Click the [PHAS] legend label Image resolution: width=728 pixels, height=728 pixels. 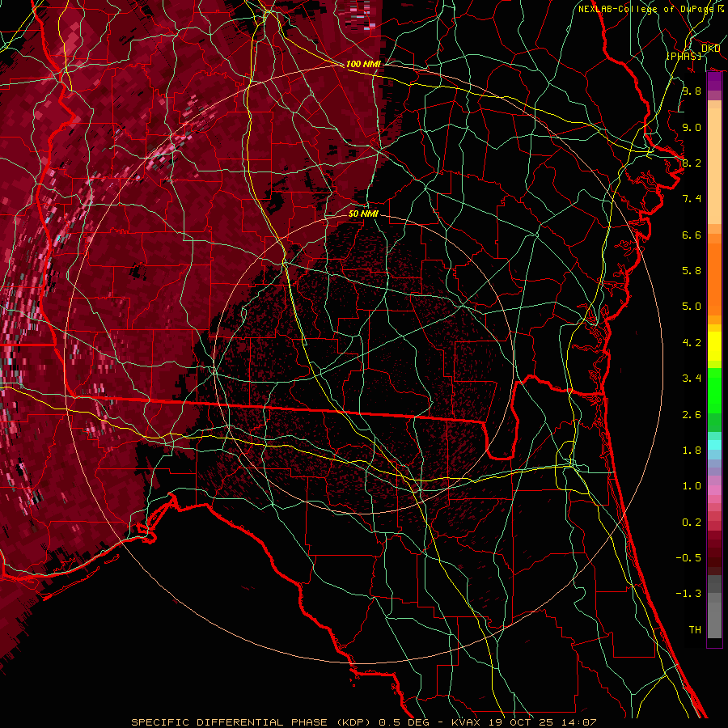click(684, 56)
